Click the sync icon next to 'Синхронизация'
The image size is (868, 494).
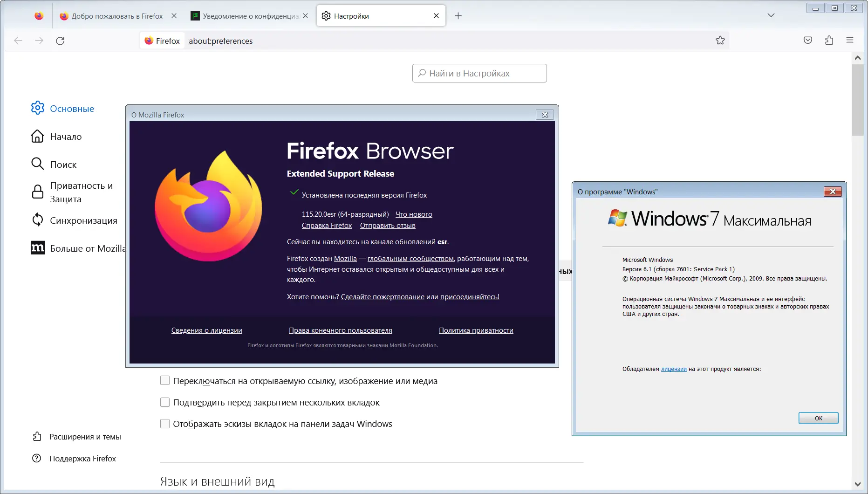click(x=38, y=220)
